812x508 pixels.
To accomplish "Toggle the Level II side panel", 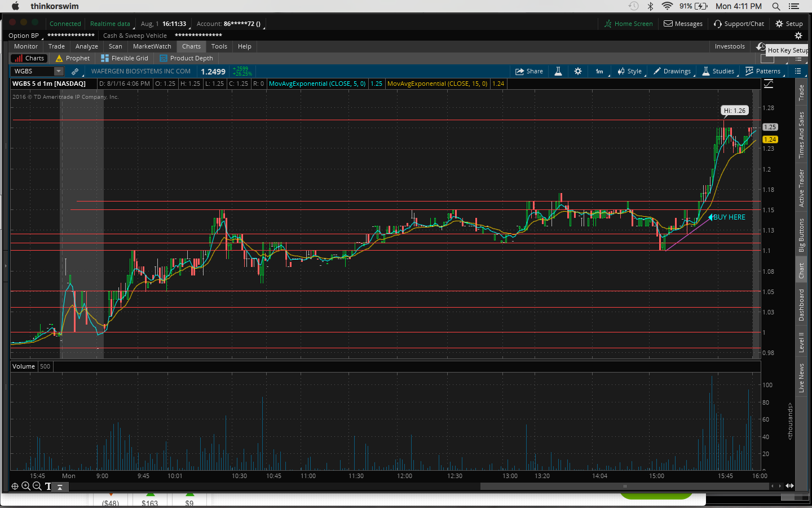I will pyautogui.click(x=801, y=342).
